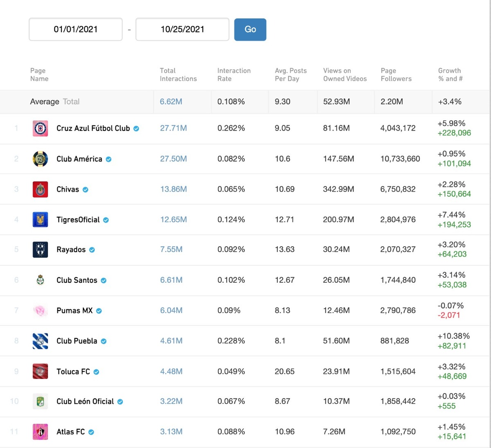Click Chivas' 13.86M interactions value

173,189
